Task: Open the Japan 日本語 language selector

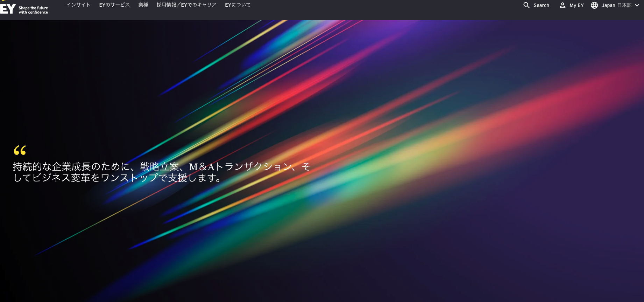Action: pos(616,5)
